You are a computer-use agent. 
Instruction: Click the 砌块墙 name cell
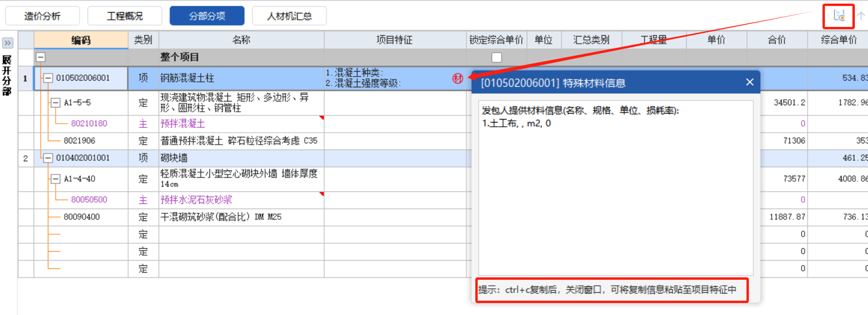(241, 158)
